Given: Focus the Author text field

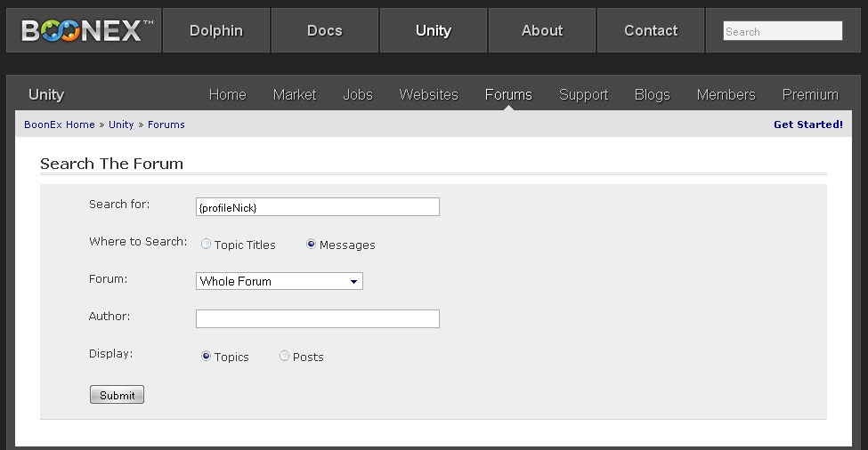Looking at the screenshot, I should (317, 318).
